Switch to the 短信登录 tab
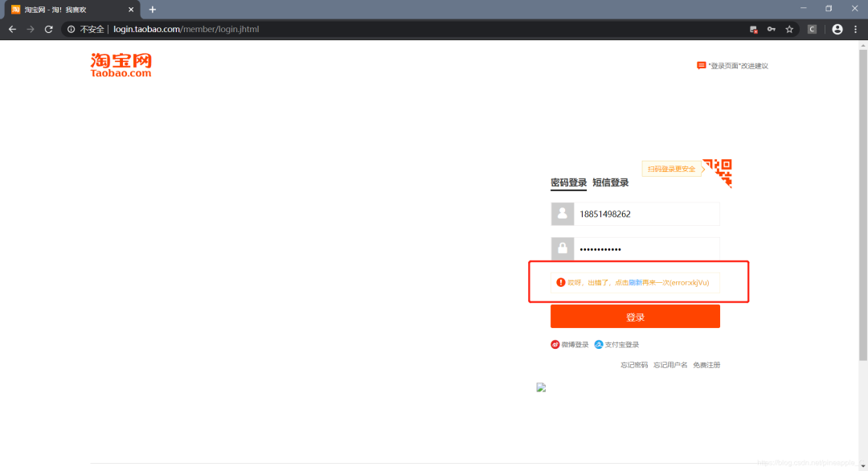868x471 pixels. tap(610, 182)
